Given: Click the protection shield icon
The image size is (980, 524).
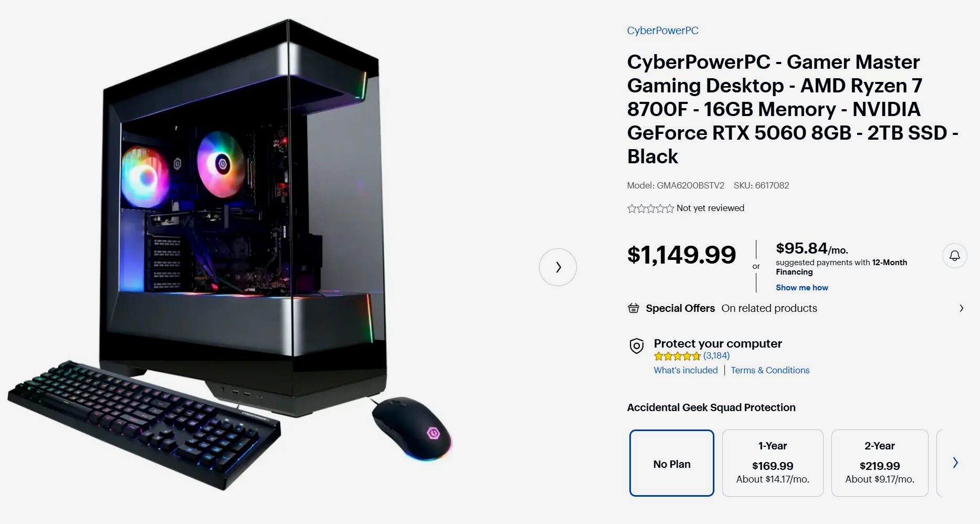Looking at the screenshot, I should pyautogui.click(x=637, y=346).
